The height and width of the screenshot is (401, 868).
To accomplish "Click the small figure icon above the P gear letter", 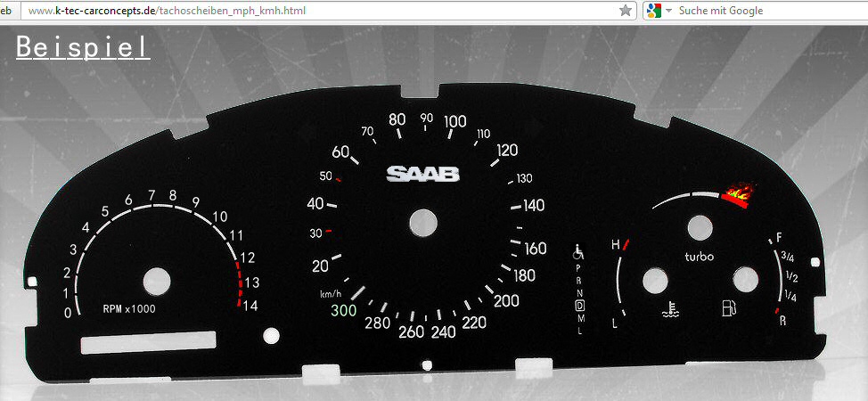I will [x=579, y=251].
